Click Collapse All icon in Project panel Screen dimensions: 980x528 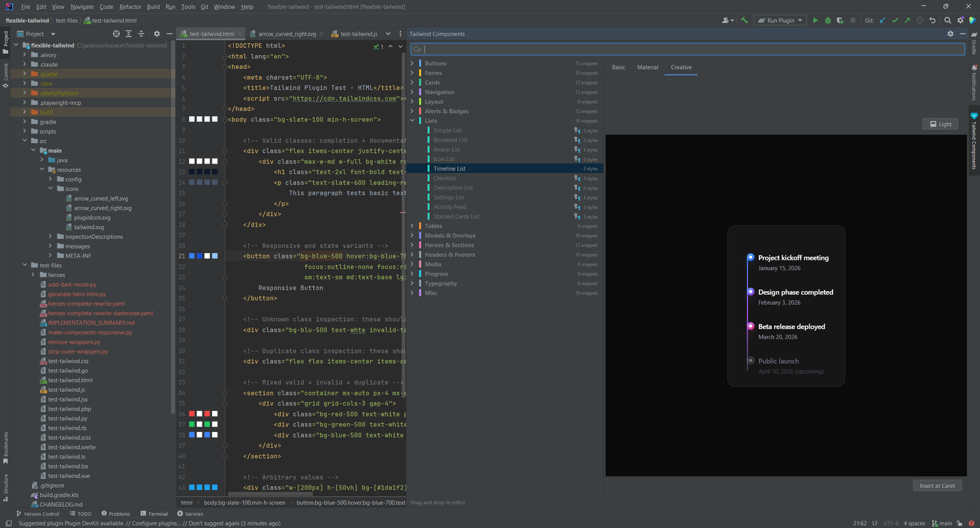pyautogui.click(x=141, y=34)
